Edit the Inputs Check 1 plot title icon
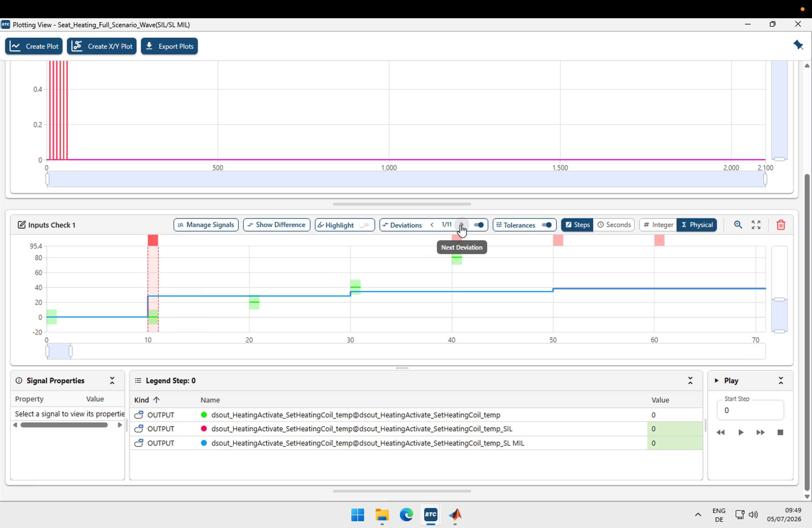This screenshot has height=528, width=812. tap(21, 225)
